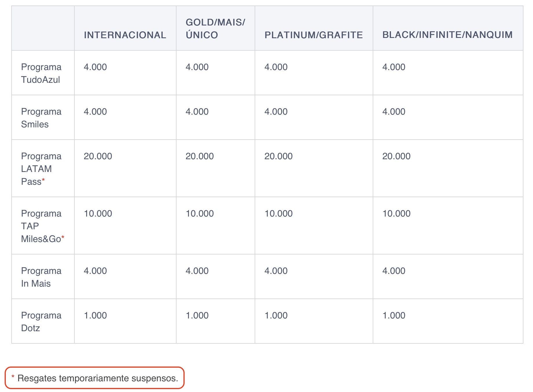The height and width of the screenshot is (392, 533).
Task: Select In Mais Platinum/Grafite value 4.000
Action: click(276, 271)
